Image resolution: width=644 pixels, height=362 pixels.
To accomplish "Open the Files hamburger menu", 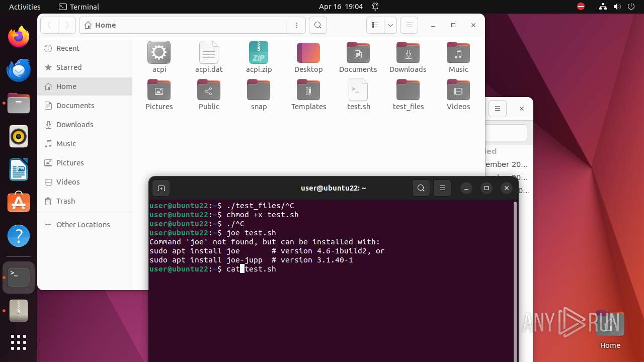I will tap(409, 25).
